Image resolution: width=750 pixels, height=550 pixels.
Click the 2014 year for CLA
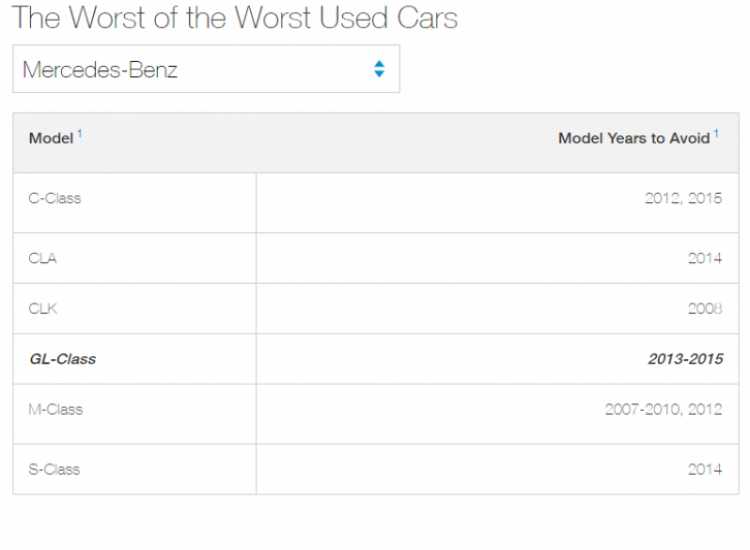point(705,258)
